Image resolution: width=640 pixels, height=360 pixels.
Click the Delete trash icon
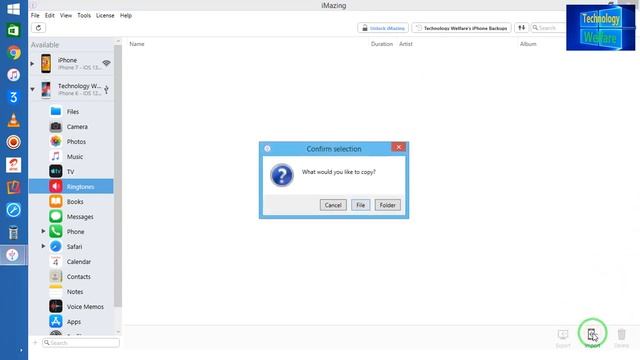tap(621, 335)
